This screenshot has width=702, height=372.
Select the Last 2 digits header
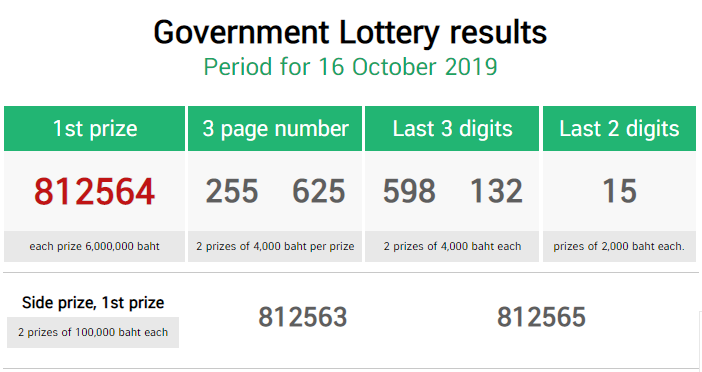point(619,128)
